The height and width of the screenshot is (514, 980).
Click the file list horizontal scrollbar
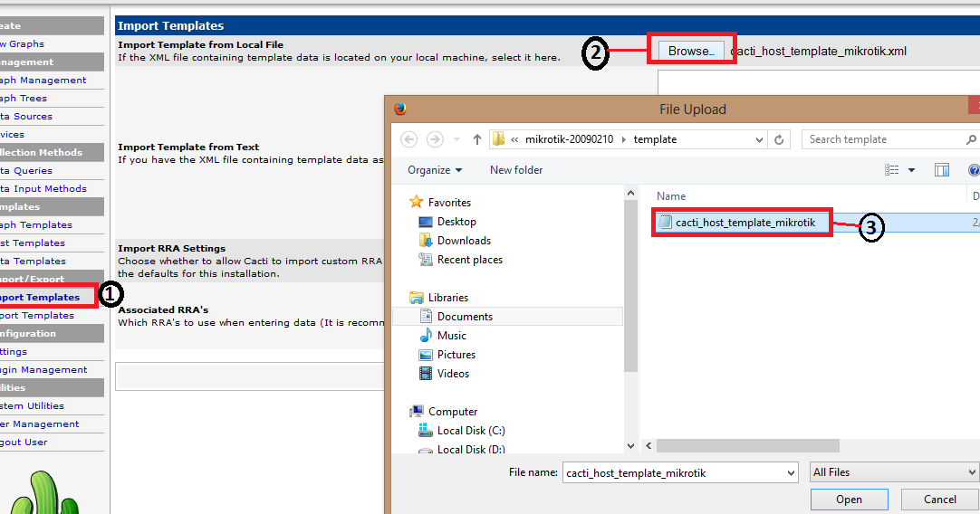(x=747, y=446)
